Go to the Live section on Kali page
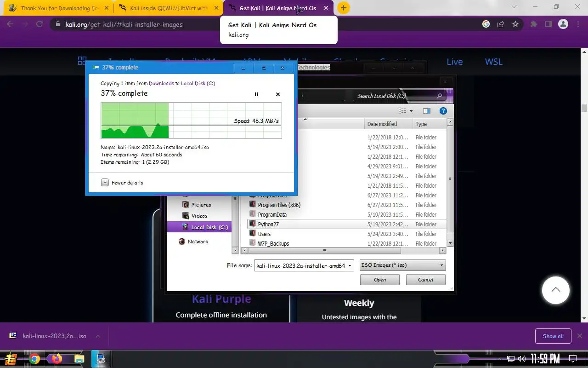 [455, 62]
